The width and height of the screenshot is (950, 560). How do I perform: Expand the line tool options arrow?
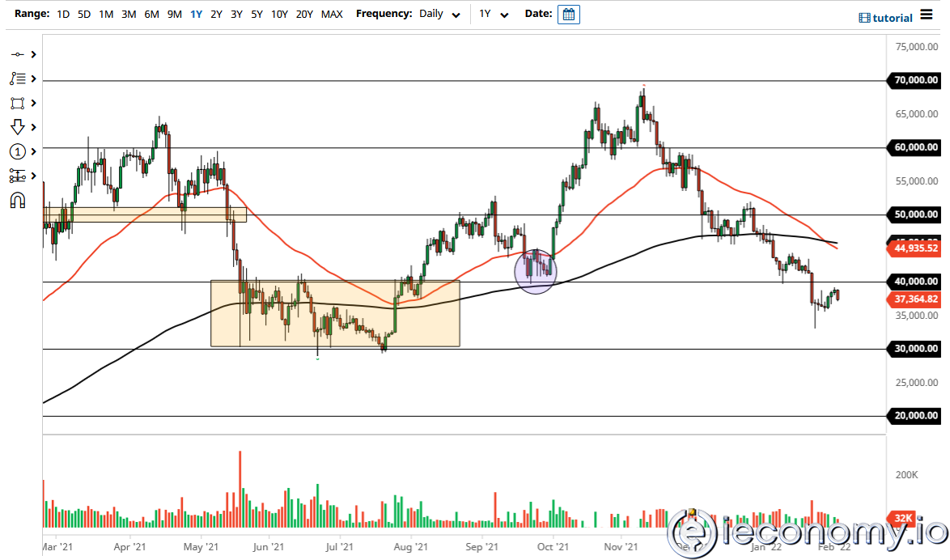[x=34, y=54]
